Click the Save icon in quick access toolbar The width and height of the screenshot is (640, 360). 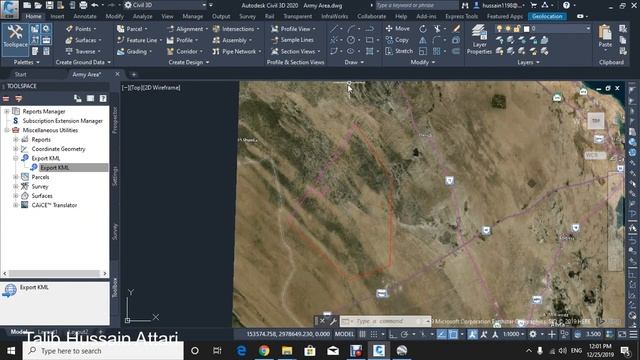pos(49,5)
